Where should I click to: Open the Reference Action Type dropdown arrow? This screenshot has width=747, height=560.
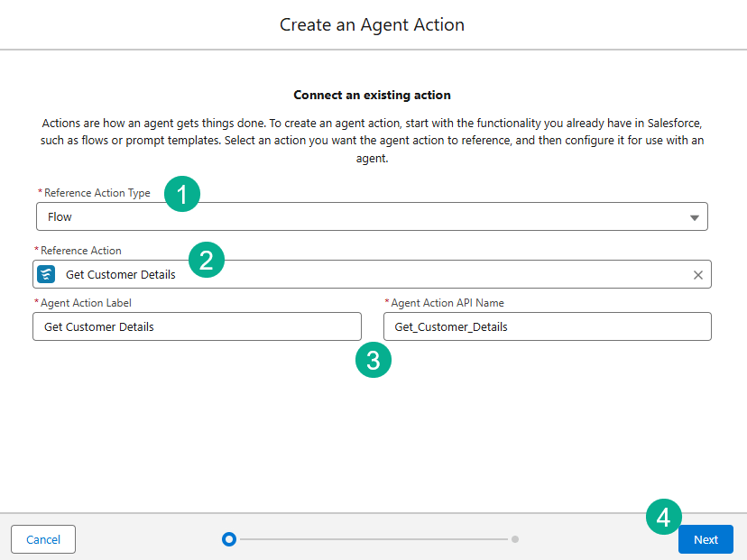click(694, 217)
